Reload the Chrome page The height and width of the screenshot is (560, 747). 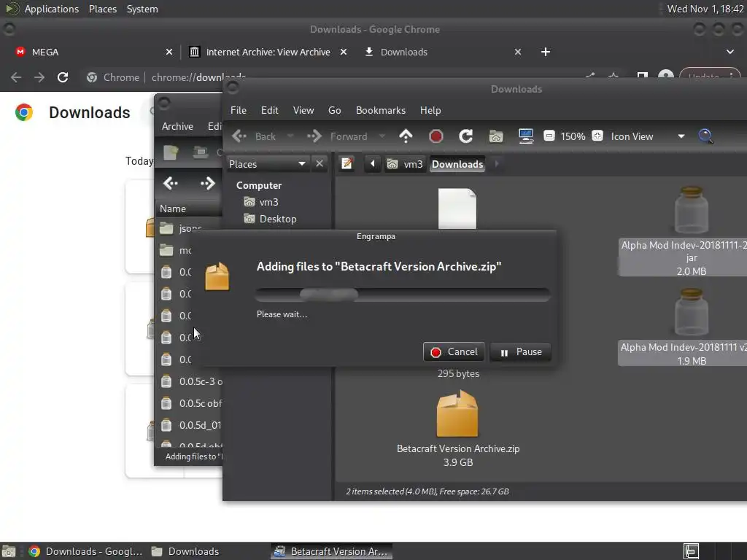63,77
